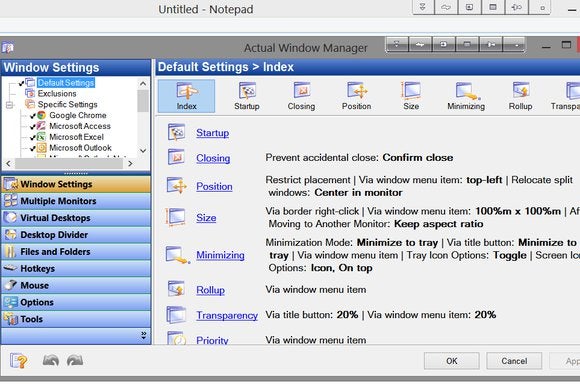
Task: Switch to the Options pane
Action: pos(76,302)
